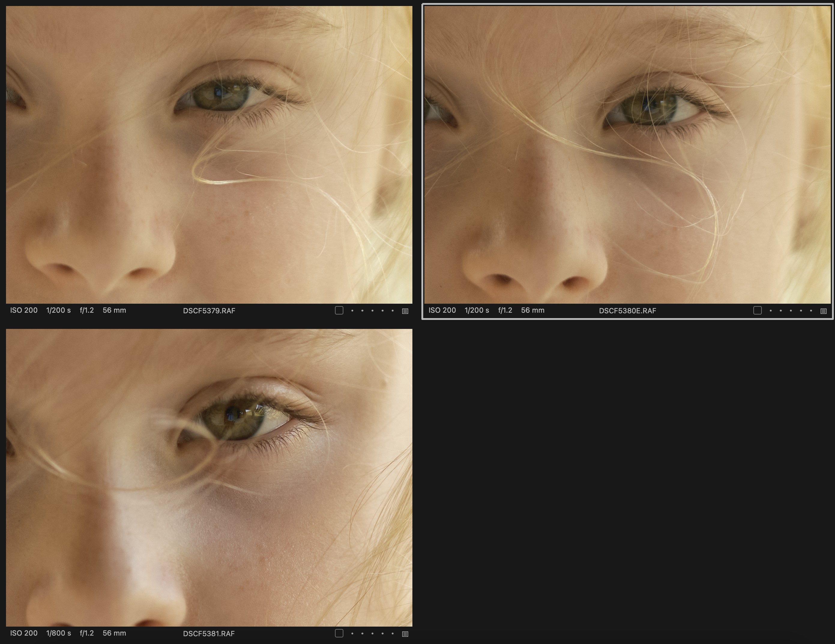Image resolution: width=835 pixels, height=644 pixels.
Task: Set two-star rating dot on DSCF5381.RAF
Action: (363, 634)
